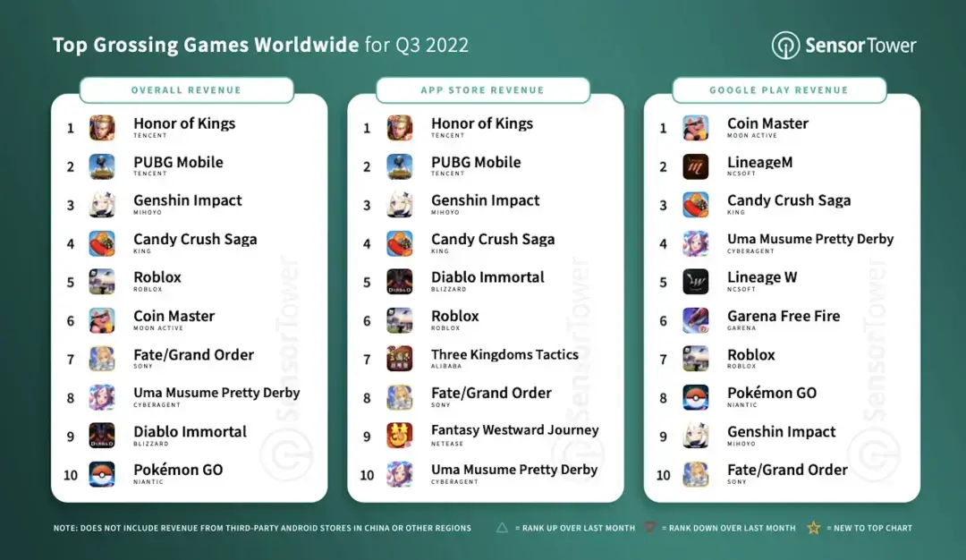This screenshot has width=966, height=560.
Task: Click the rank down legend icon
Action: tap(650, 528)
